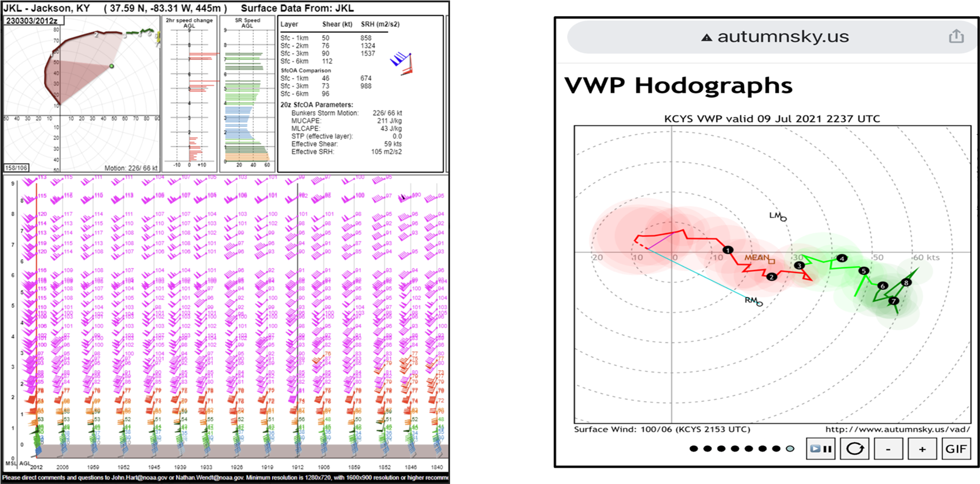Select the fourth frame dot in the row

tap(735, 449)
